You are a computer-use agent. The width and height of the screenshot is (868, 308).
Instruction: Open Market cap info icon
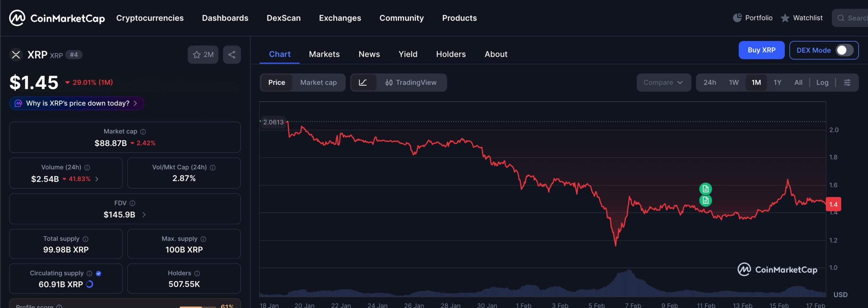point(143,131)
